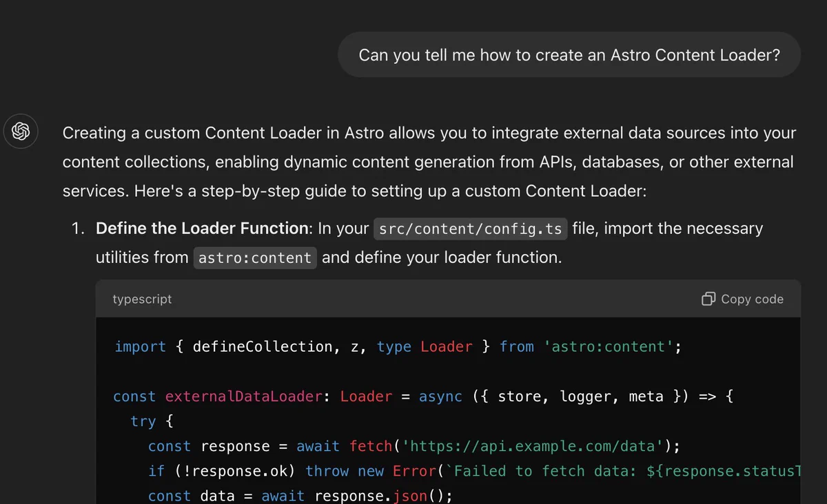This screenshot has height=504, width=827.
Task: Click 'externalDataLoader' identifier in the code
Action: click(x=243, y=397)
